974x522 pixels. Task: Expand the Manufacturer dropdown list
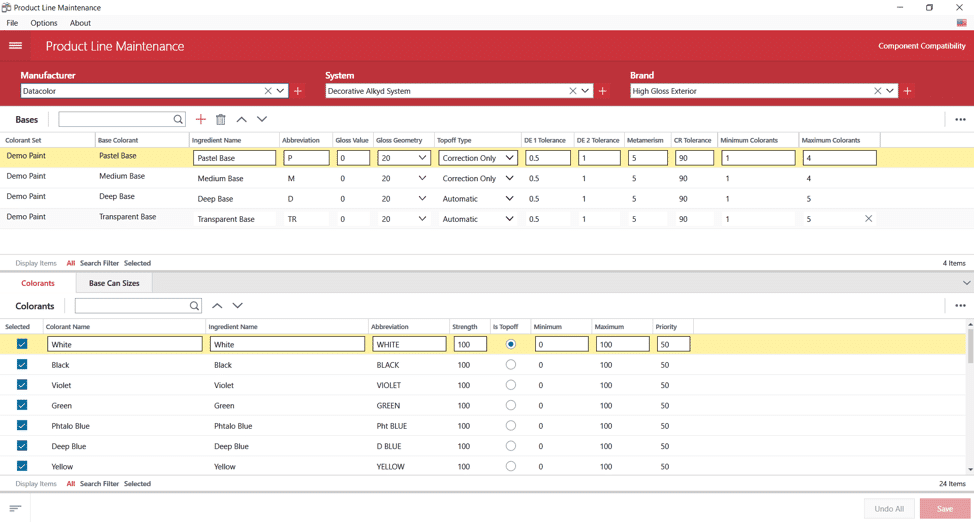281,91
